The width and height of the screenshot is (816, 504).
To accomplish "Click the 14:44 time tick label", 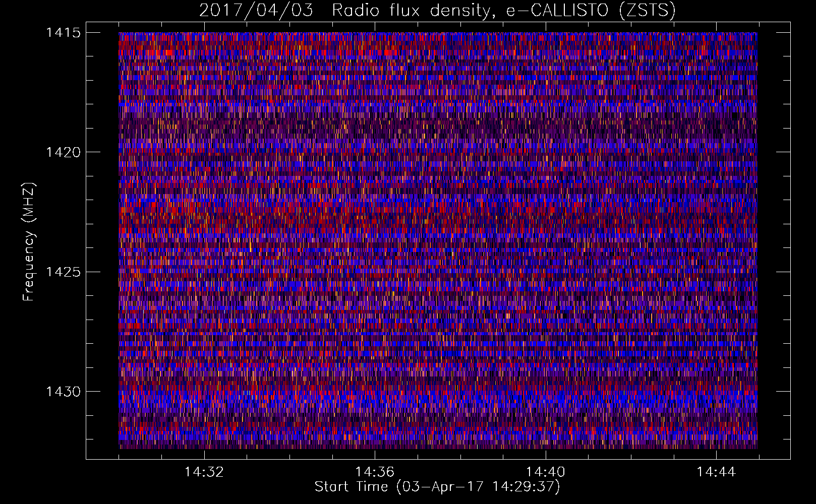I will [716, 472].
